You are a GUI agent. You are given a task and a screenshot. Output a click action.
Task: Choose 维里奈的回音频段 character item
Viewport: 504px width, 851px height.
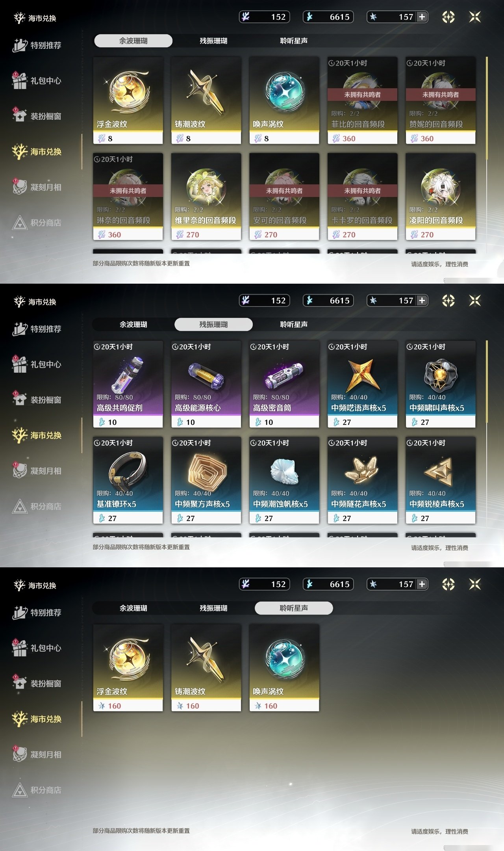(206, 197)
